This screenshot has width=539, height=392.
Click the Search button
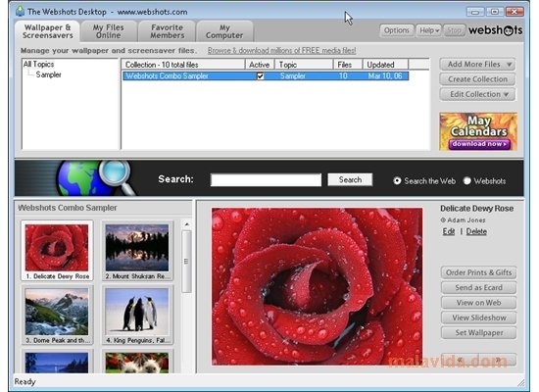[x=350, y=179]
